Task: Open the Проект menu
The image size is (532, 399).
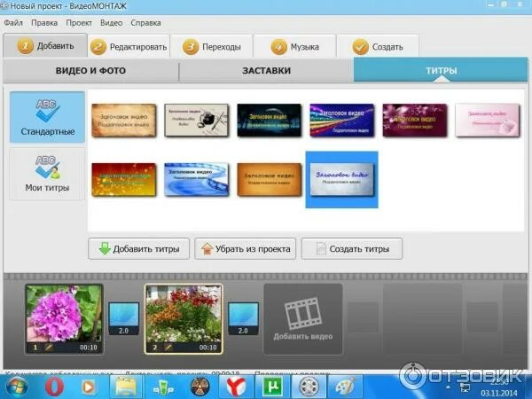Action: 79,23
